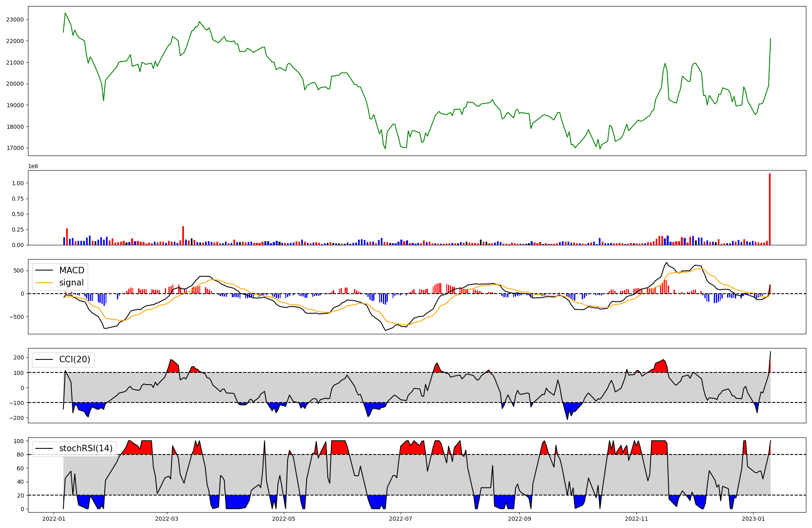Click the tallest red volume bar
This screenshot has height=528, width=812.
click(x=769, y=209)
